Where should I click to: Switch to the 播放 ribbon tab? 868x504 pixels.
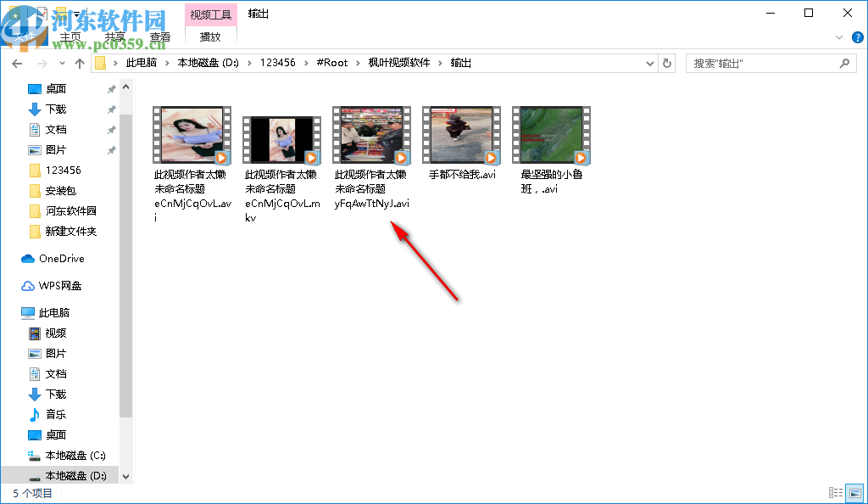point(210,37)
